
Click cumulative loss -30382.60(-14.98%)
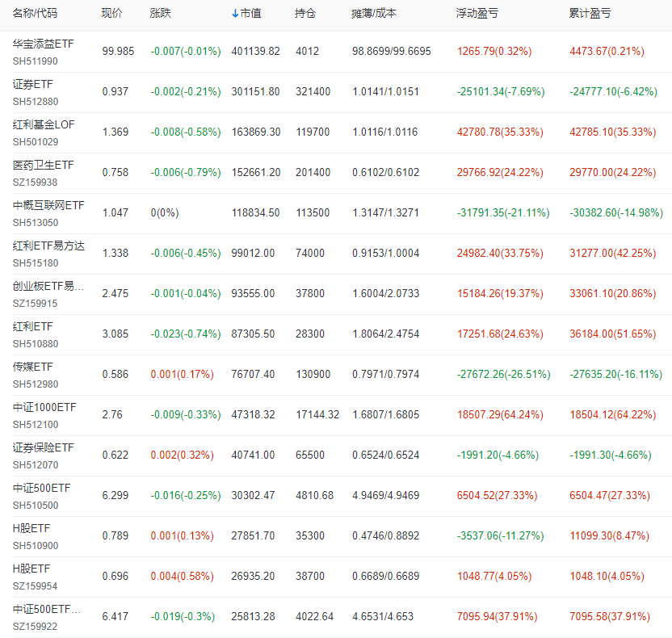(616, 213)
